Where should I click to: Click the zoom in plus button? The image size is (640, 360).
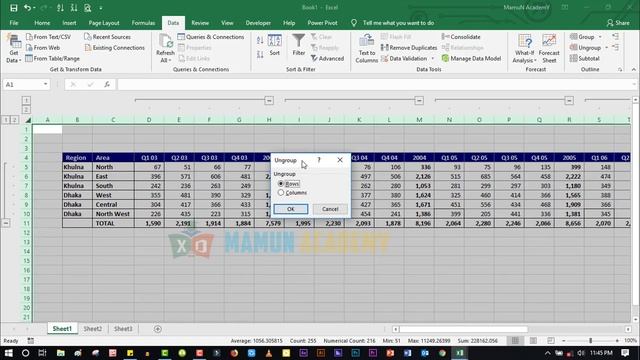pos(617,340)
